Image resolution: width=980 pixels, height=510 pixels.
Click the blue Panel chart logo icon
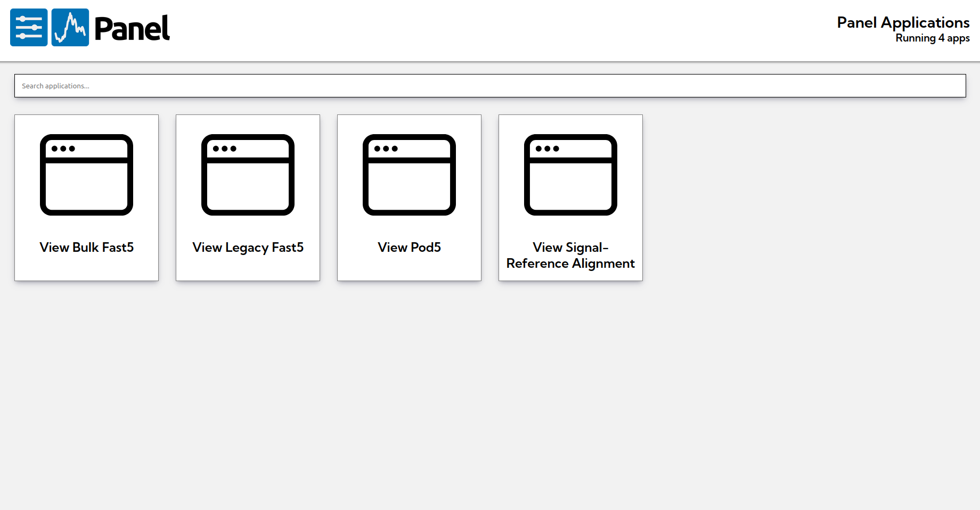[x=70, y=28]
